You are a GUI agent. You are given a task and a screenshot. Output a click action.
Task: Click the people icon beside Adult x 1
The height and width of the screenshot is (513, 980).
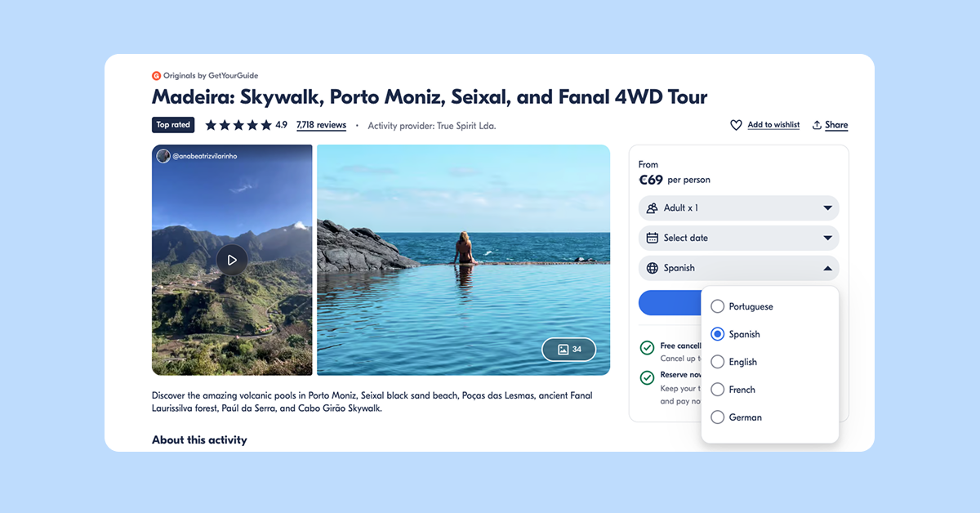pos(653,208)
